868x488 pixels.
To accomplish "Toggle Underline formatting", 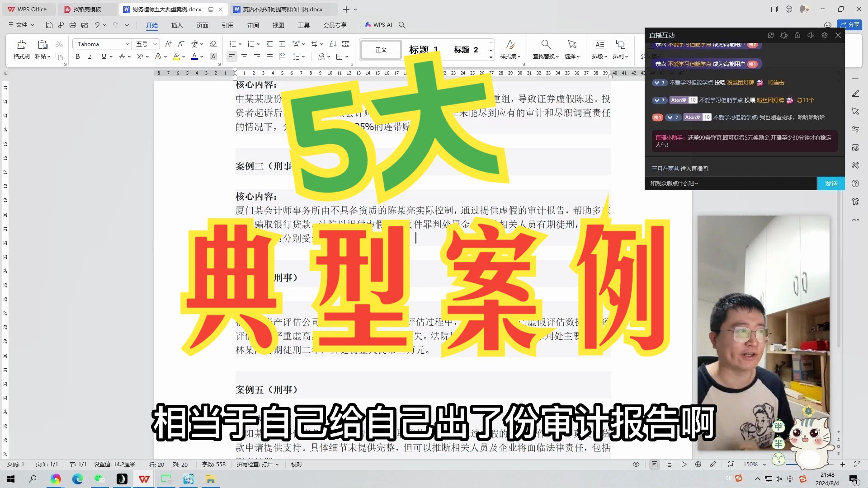I will [104, 56].
